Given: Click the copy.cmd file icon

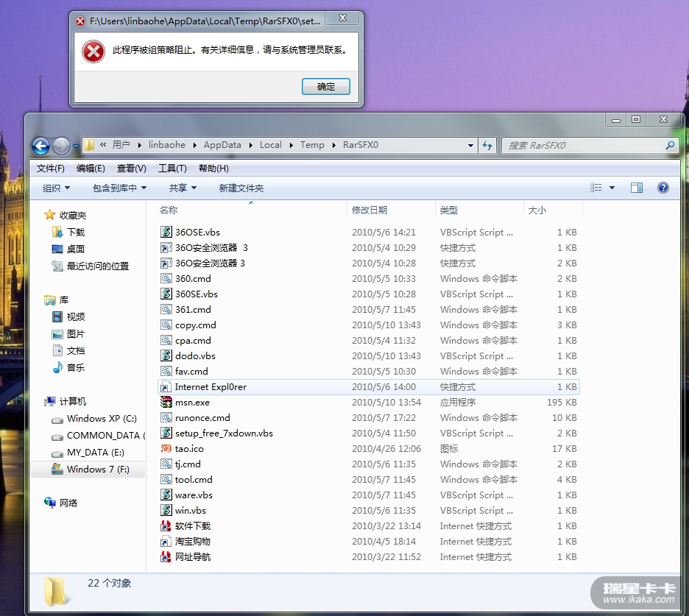Looking at the screenshot, I should tap(166, 325).
